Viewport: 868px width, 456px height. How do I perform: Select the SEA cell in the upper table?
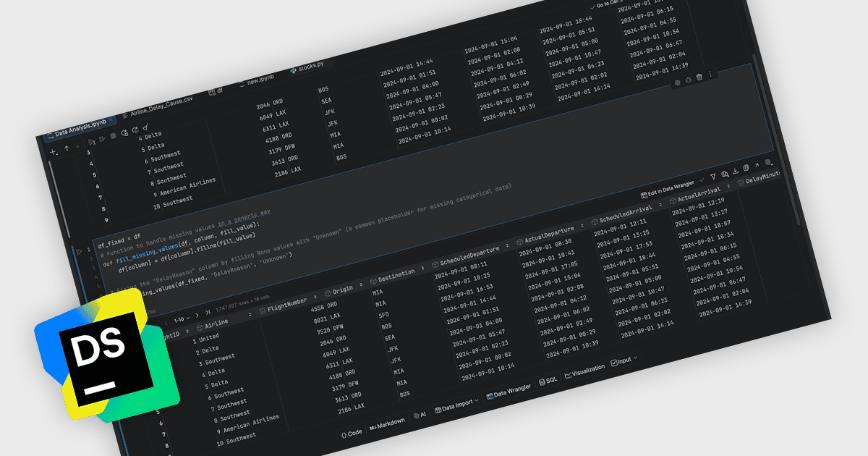[328, 101]
